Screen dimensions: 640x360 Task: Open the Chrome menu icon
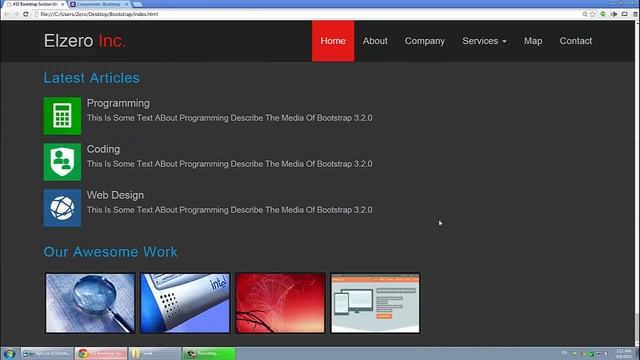[x=636, y=14]
